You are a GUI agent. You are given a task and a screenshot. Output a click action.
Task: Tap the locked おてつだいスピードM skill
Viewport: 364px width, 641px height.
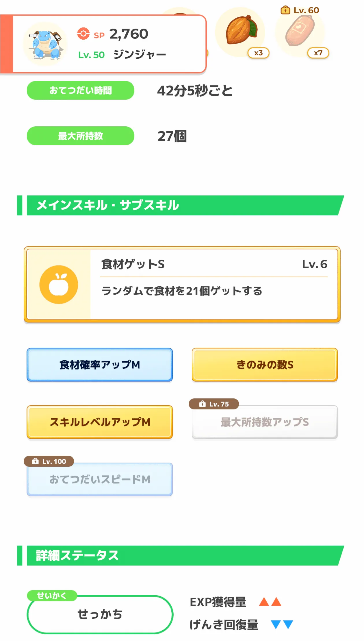pyautogui.click(x=100, y=479)
